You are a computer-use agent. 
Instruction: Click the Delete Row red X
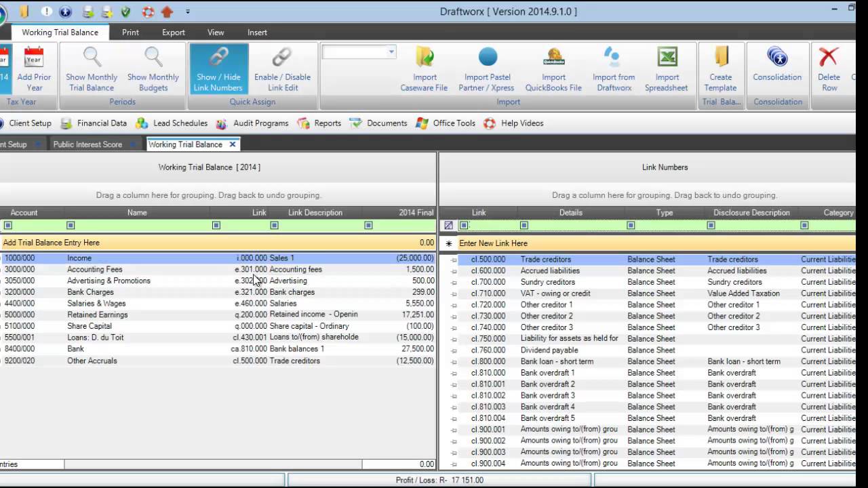pyautogui.click(x=829, y=57)
